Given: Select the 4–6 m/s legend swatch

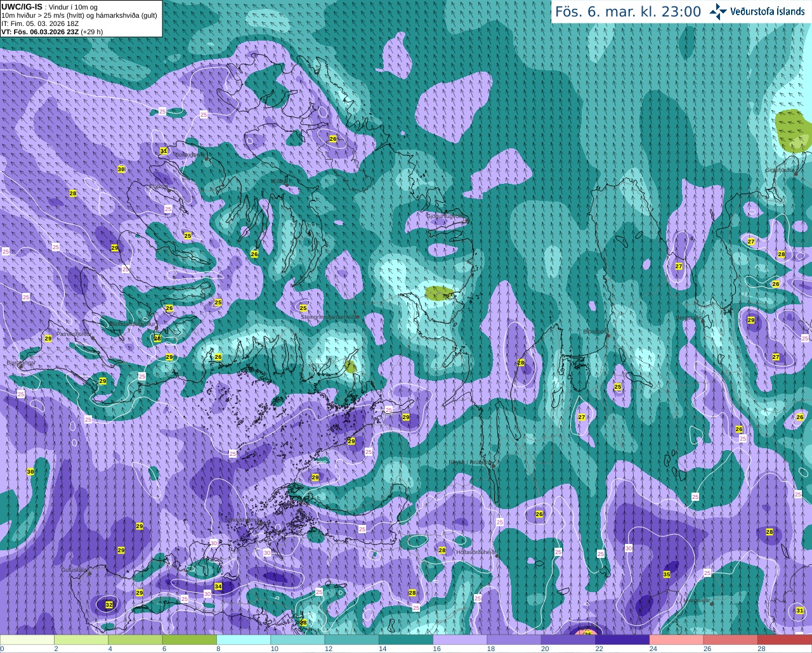Looking at the screenshot, I should pyautogui.click(x=135, y=640).
